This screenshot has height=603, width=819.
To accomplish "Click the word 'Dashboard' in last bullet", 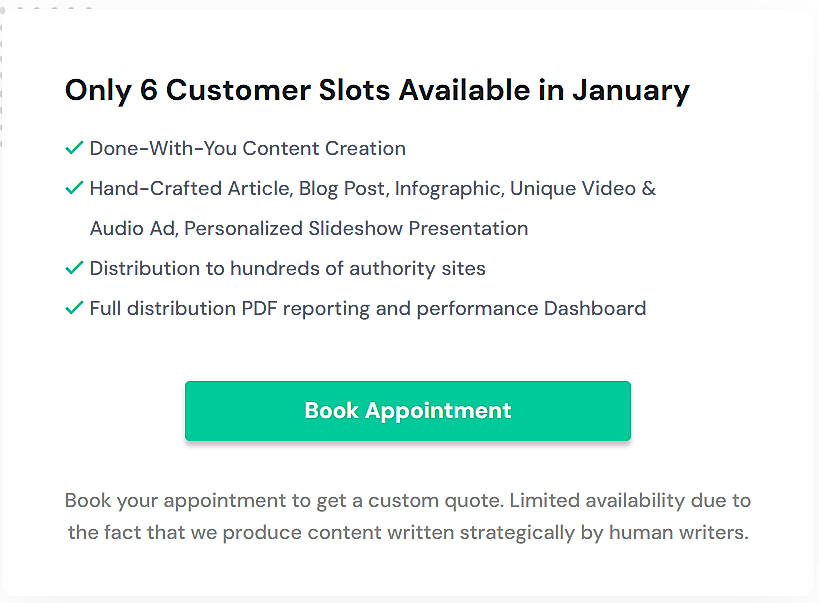I will 595,308.
